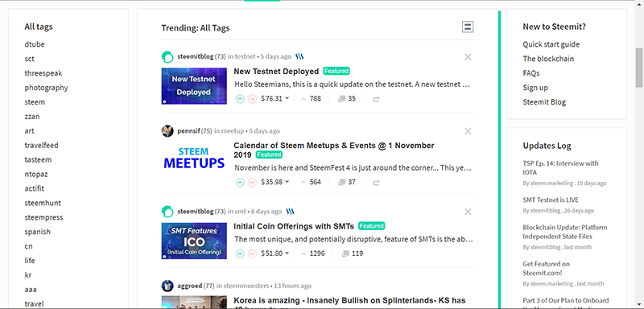Screen dimensions: 644x309
Task: Click pennsif's avatar picture
Action: pyautogui.click(x=167, y=131)
